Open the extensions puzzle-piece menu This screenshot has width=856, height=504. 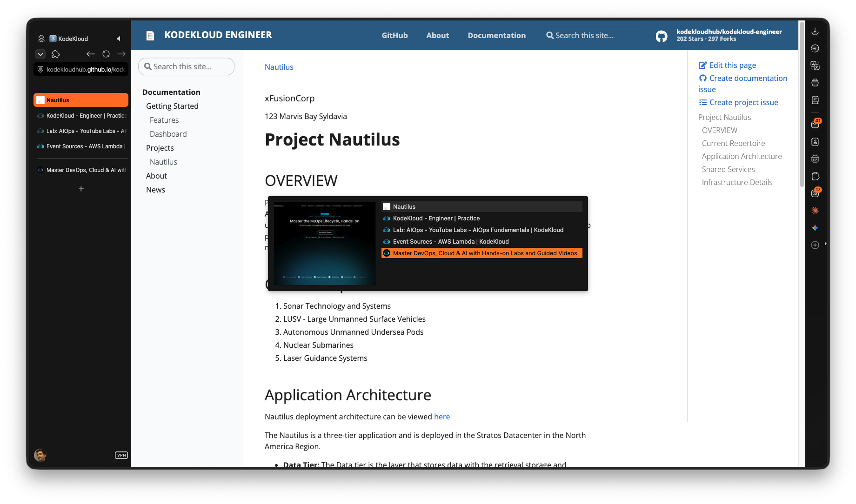(56, 54)
